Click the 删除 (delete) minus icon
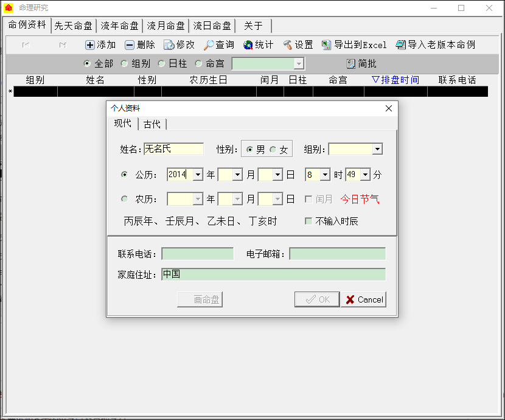The width and height of the screenshot is (505, 420). [130, 45]
